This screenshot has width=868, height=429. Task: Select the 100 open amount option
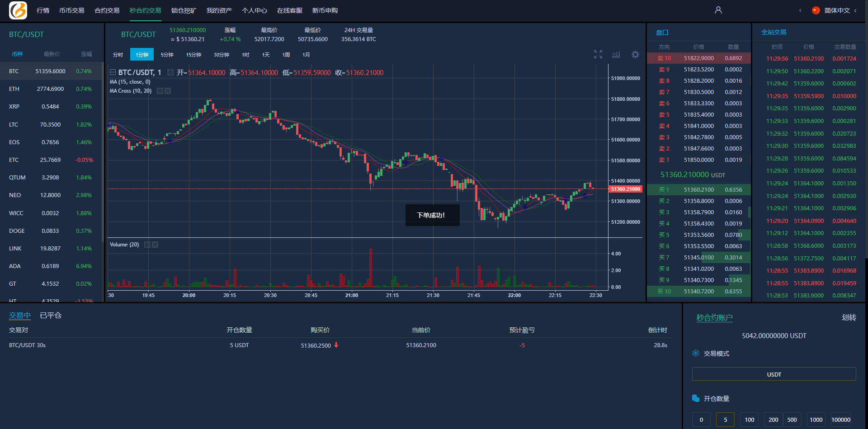click(x=749, y=420)
